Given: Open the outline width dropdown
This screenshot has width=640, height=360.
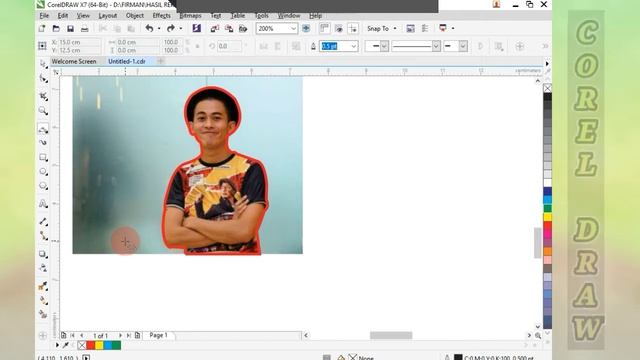Looking at the screenshot, I should tap(353, 46).
